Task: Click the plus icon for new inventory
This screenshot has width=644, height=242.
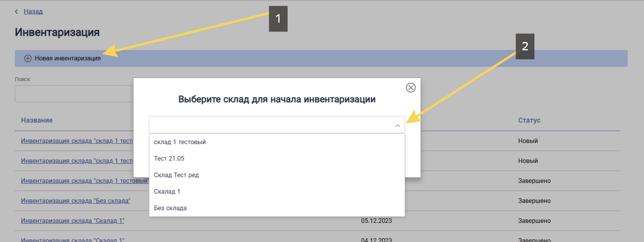Action: click(28, 58)
